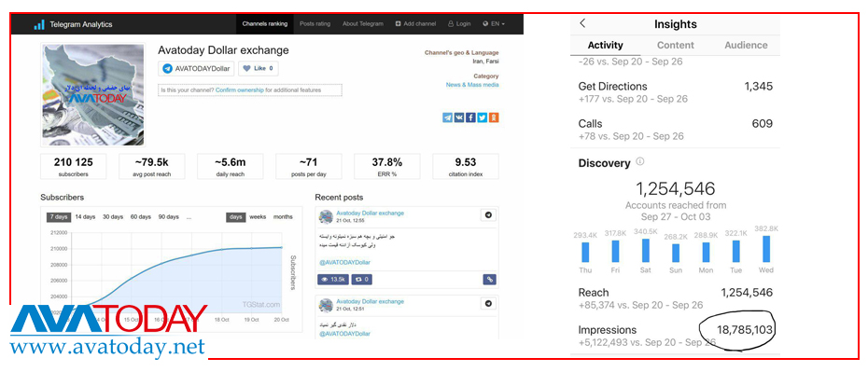Open the 12:51 post in Telegram
The width and height of the screenshot is (868, 372).
click(488, 303)
